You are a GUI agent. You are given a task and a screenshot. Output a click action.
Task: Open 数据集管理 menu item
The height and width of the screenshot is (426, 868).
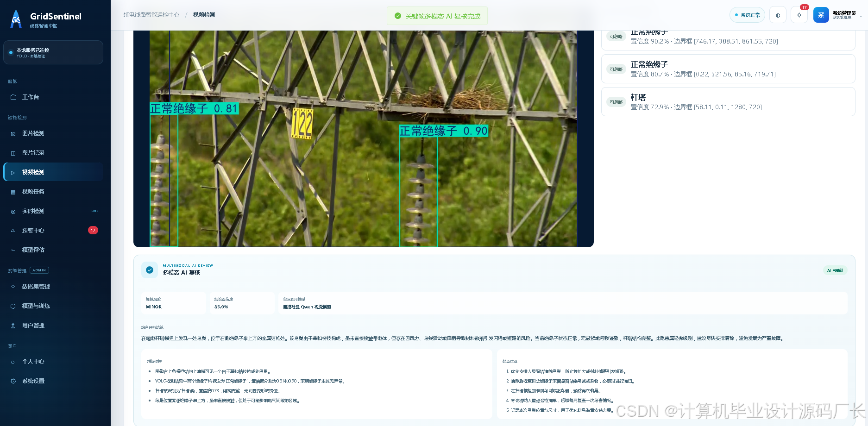coord(53,287)
